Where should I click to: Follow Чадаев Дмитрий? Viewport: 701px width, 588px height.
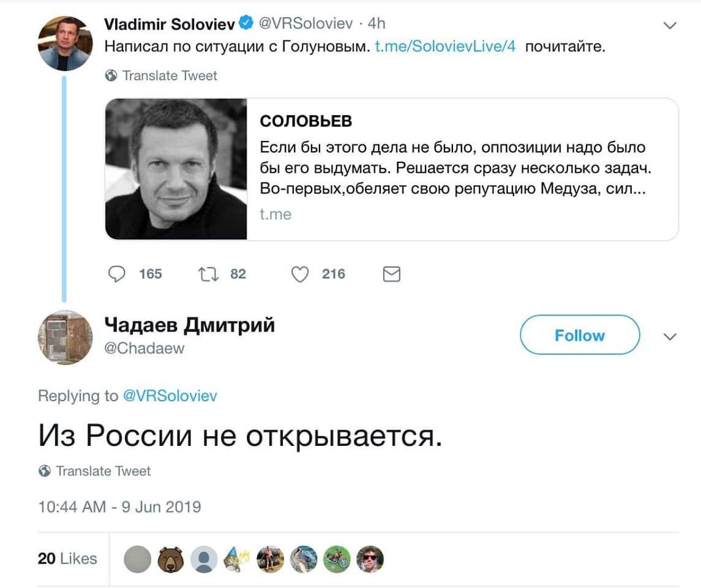(x=579, y=335)
